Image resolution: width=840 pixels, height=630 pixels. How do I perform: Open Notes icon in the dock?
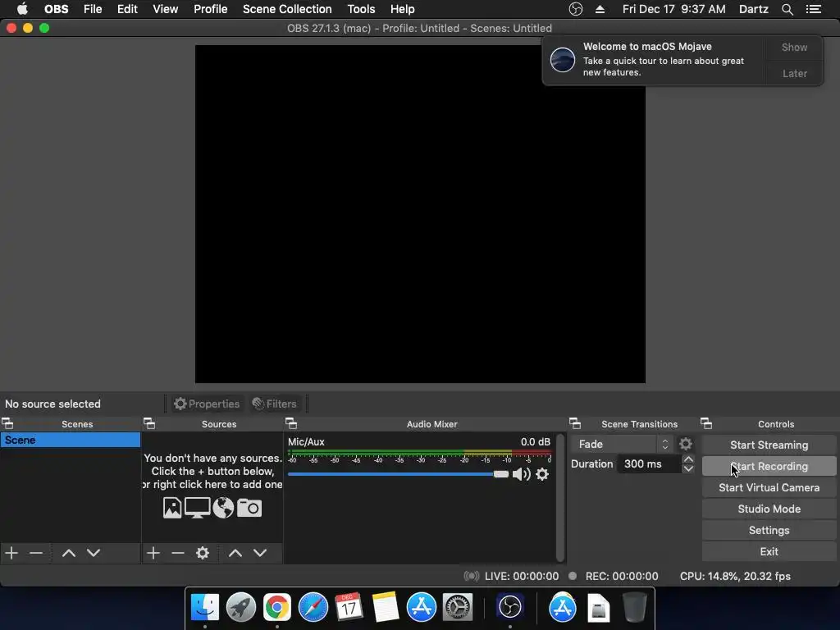386,608
